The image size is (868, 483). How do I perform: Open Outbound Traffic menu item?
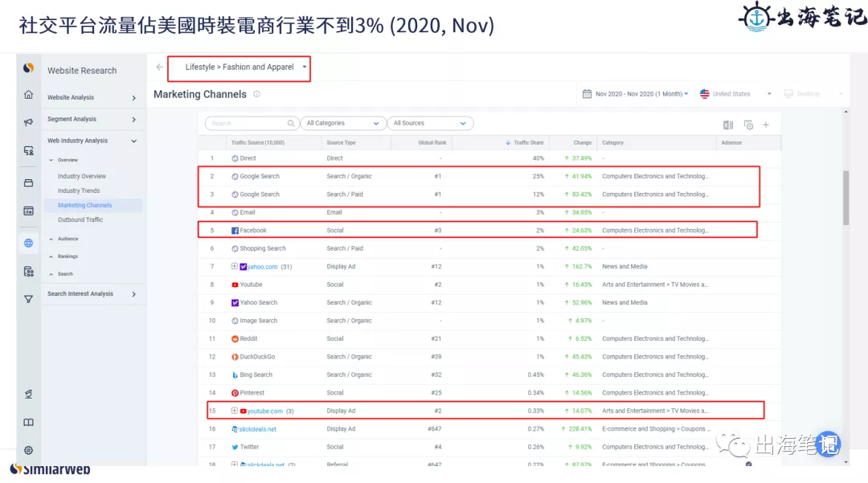[80, 219]
